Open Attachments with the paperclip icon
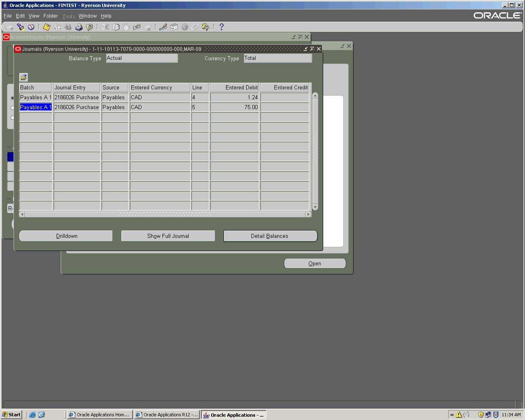The height and width of the screenshot is (420, 525). pos(195,27)
